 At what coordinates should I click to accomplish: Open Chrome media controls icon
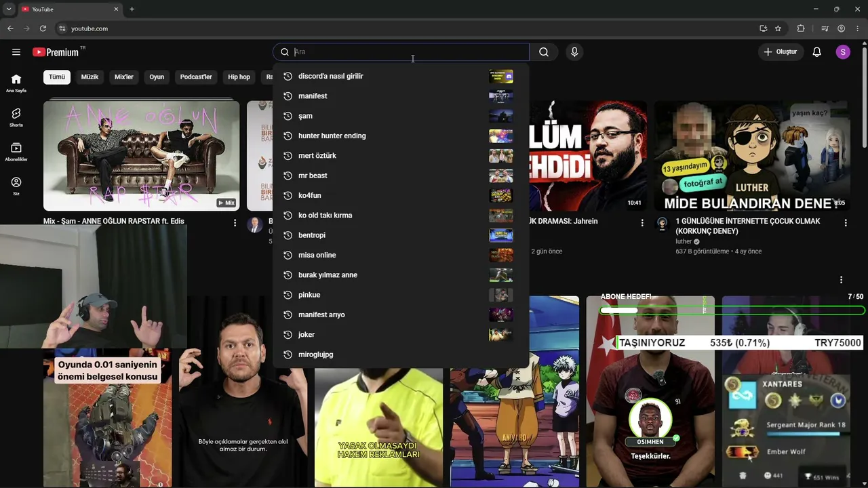825,28
